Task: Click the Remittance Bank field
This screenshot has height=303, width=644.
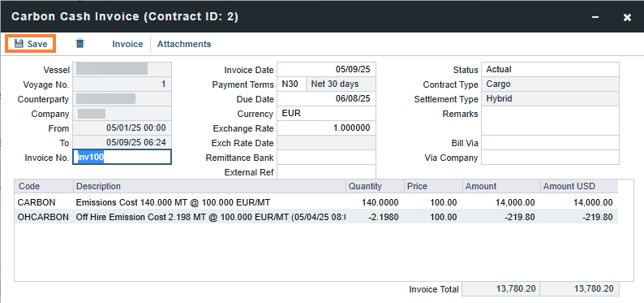Action: 326,158
